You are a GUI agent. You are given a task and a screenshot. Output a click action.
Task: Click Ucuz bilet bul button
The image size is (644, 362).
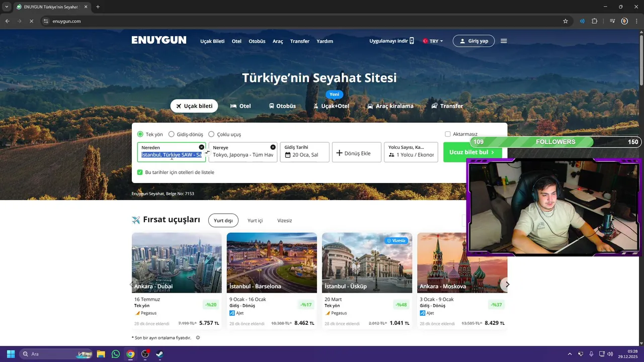(472, 152)
